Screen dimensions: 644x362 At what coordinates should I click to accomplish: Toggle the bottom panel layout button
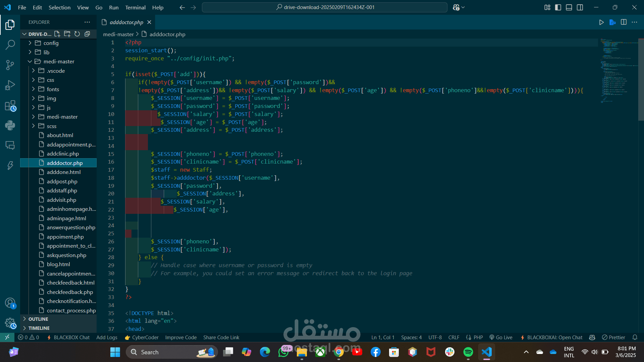coord(569,7)
